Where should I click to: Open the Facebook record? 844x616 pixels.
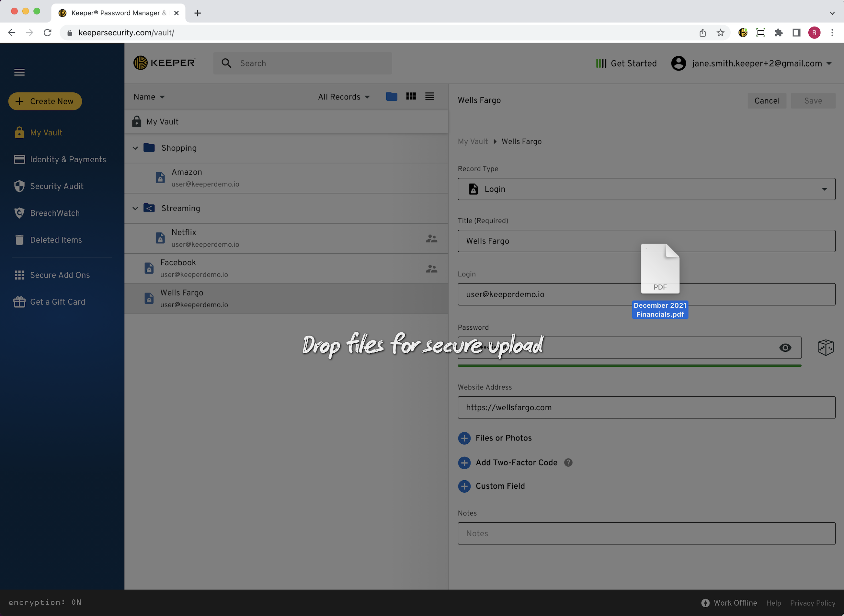(286, 268)
